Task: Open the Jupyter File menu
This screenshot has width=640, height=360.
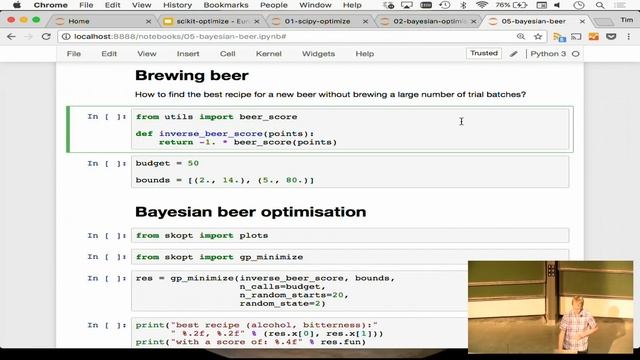Action: click(73, 54)
